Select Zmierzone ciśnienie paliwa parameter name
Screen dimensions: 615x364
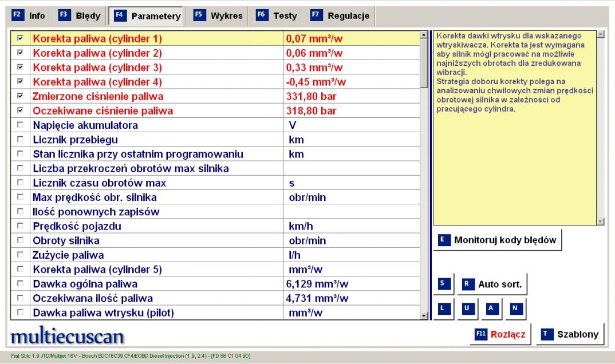(x=98, y=96)
